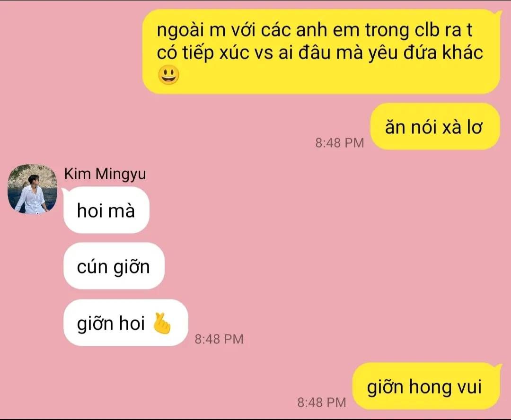Select the long yellow message about clb
The width and height of the screenshot is (511, 420).
321,52
